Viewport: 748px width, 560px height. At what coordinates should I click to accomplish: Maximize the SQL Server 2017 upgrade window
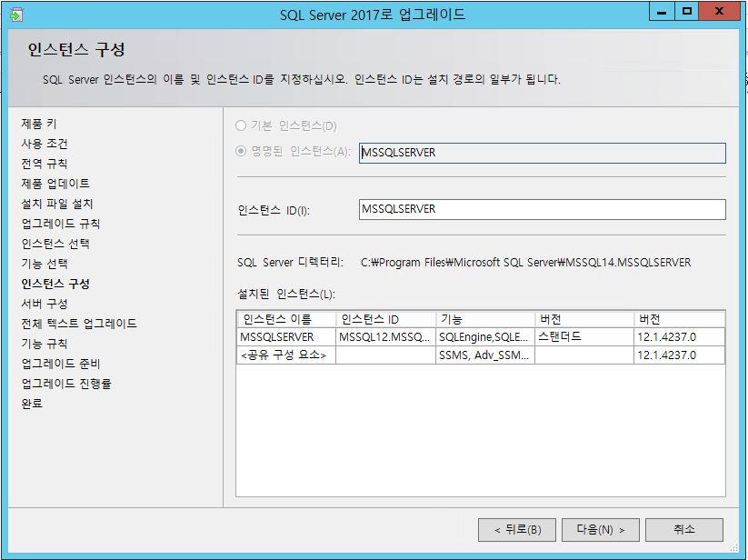coord(687,12)
